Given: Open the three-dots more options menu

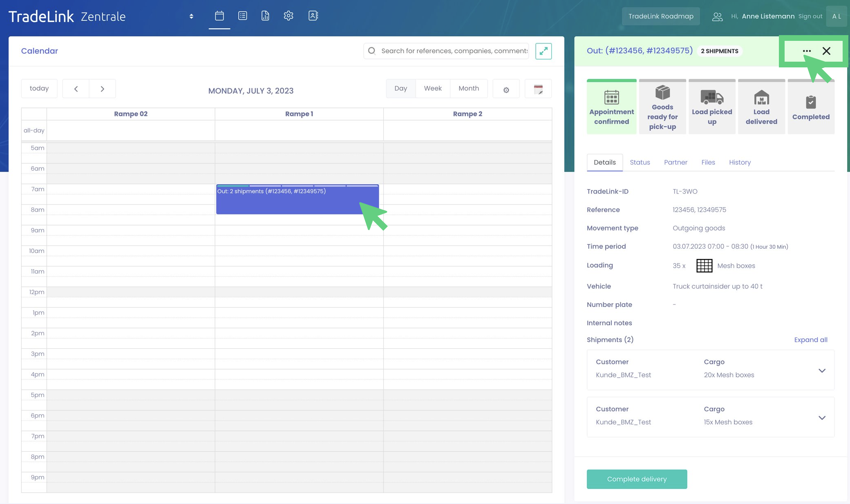Looking at the screenshot, I should [807, 51].
